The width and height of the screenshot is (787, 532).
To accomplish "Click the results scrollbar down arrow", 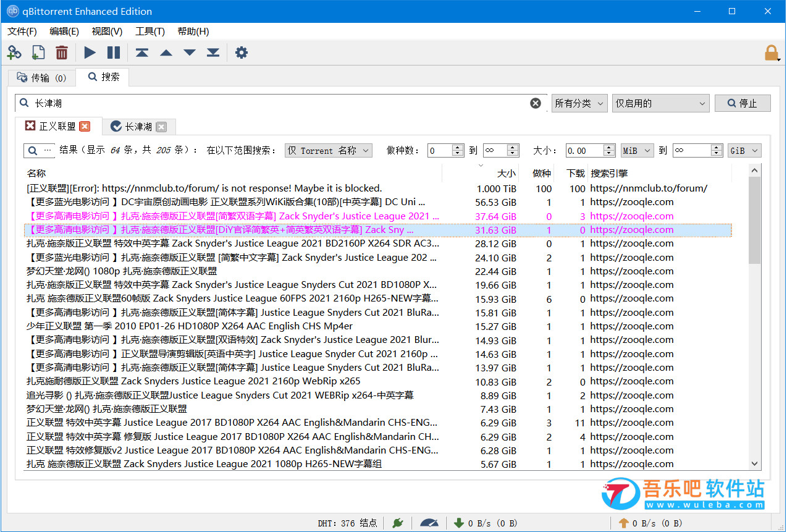I will point(755,463).
